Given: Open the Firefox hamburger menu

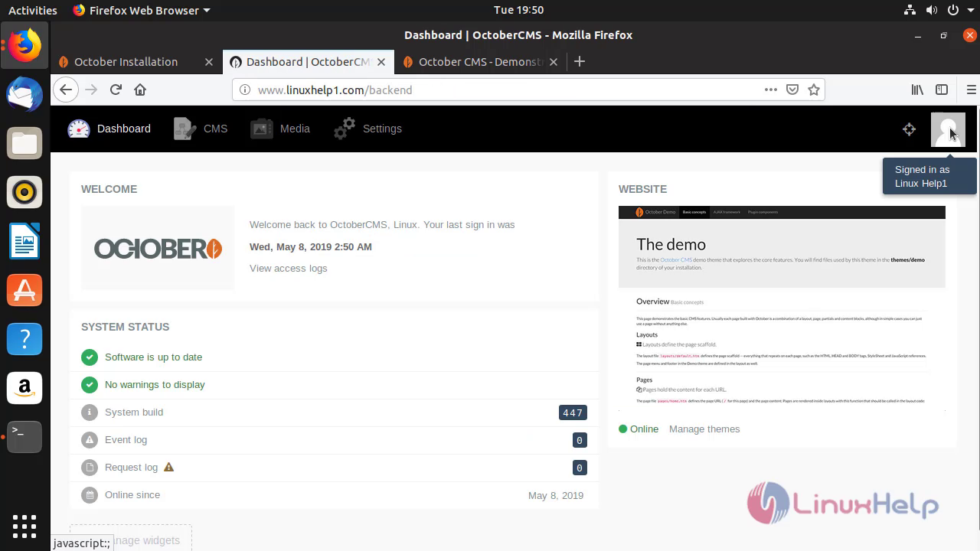Looking at the screenshot, I should pyautogui.click(x=972, y=90).
